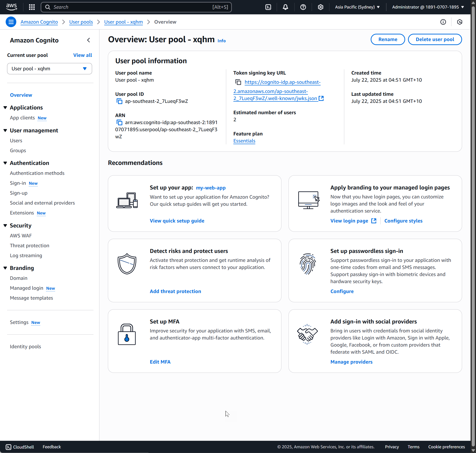Collapse the Amazon Cognito sidebar panel

(x=89, y=40)
